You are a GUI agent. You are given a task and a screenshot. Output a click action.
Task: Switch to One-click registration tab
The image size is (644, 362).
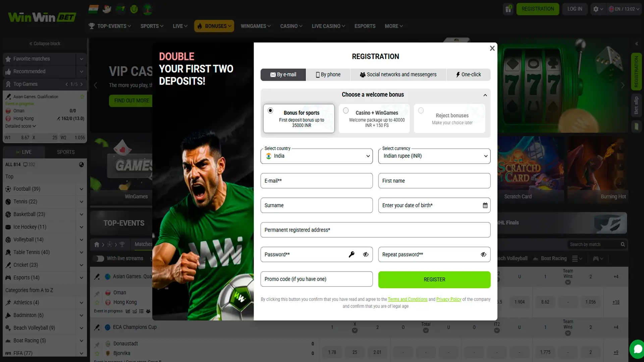469,74
